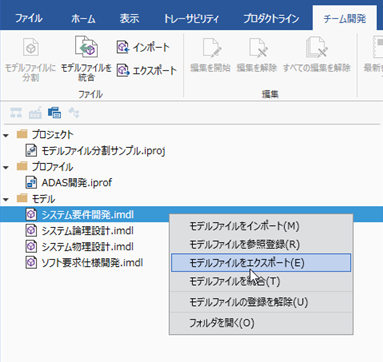Switch to the トレーサビリティ tab
The height and width of the screenshot is (362, 383).
click(x=191, y=18)
